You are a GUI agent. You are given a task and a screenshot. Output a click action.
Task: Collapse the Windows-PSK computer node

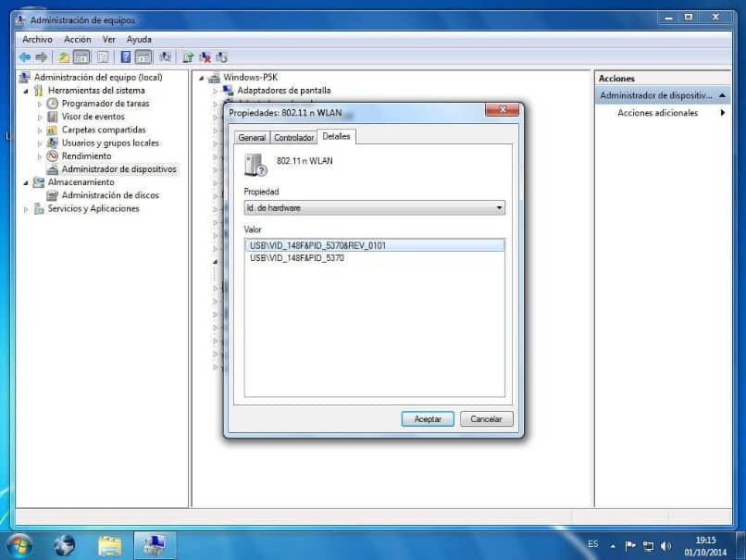202,78
